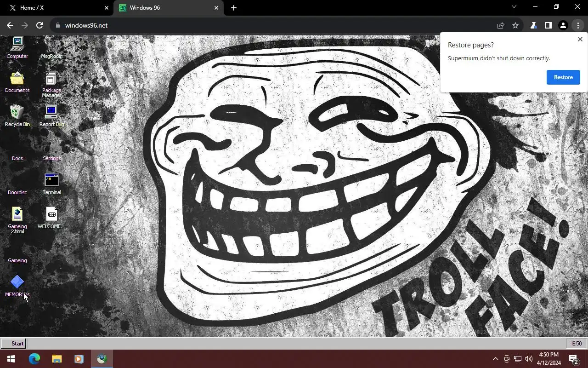Toggle the browser side panel
588x368 pixels.
click(548, 25)
